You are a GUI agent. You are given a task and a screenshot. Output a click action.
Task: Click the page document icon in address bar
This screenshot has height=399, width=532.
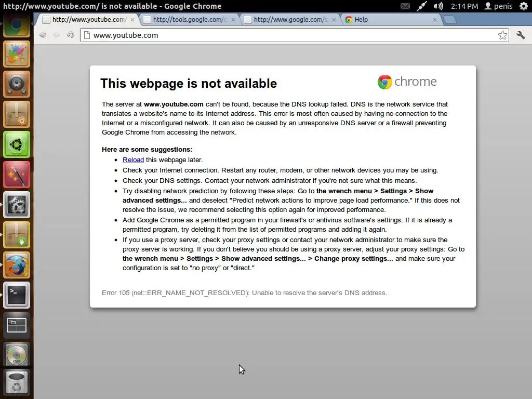pos(87,35)
